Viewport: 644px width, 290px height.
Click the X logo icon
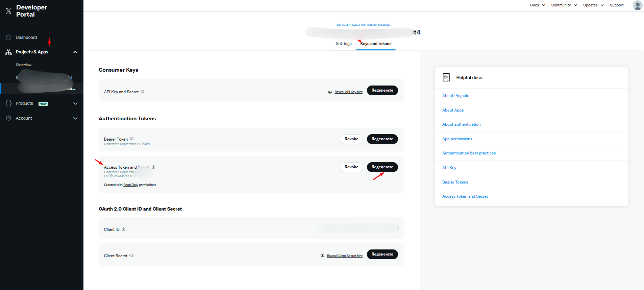pyautogui.click(x=9, y=11)
